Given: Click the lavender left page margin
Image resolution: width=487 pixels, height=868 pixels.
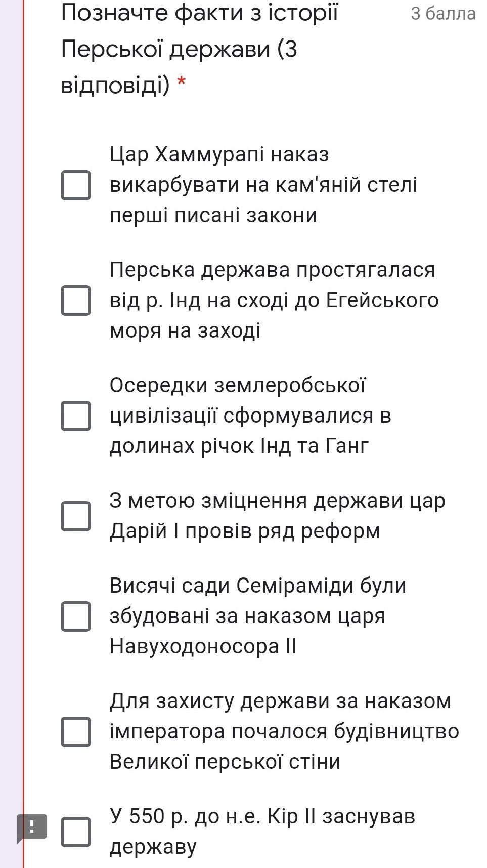Looking at the screenshot, I should click(x=10, y=405).
